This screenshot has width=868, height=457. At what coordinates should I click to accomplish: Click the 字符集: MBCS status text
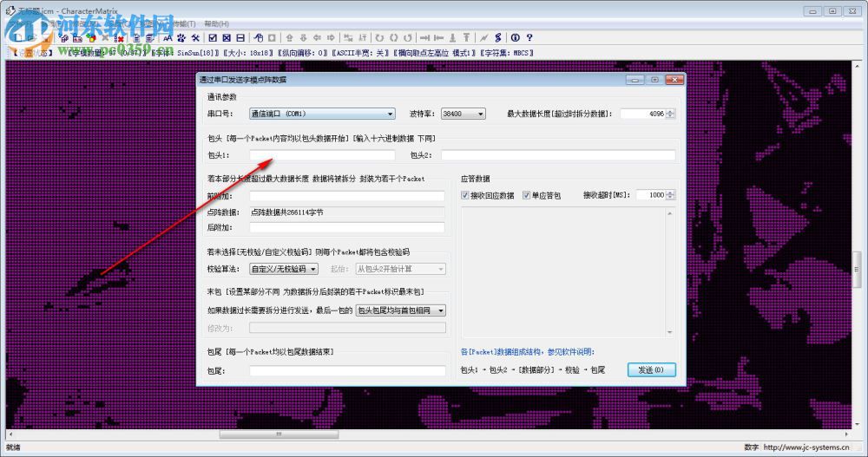507,53
